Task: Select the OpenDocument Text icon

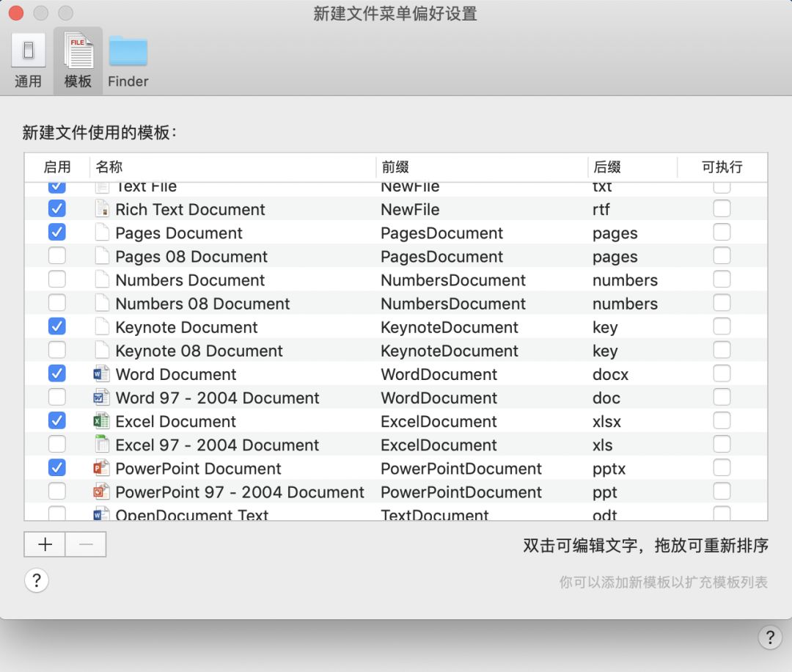Action: coord(103,514)
